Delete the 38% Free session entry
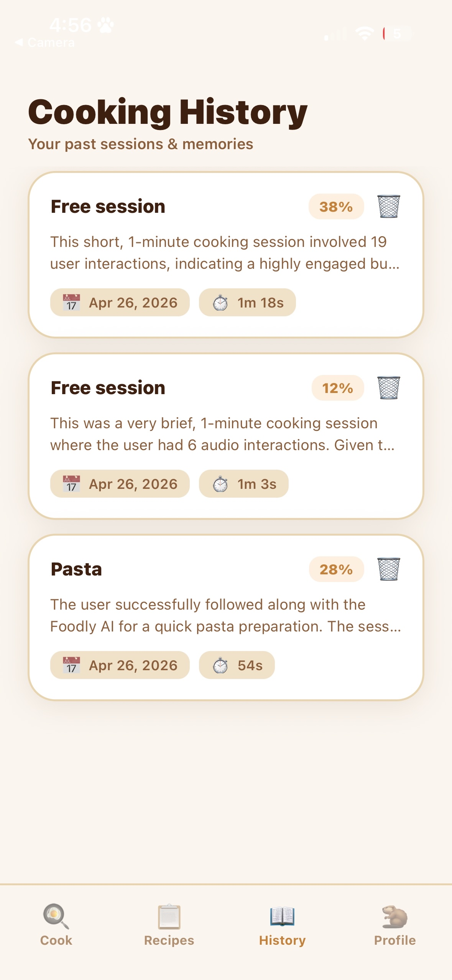452x980 pixels. (388, 207)
